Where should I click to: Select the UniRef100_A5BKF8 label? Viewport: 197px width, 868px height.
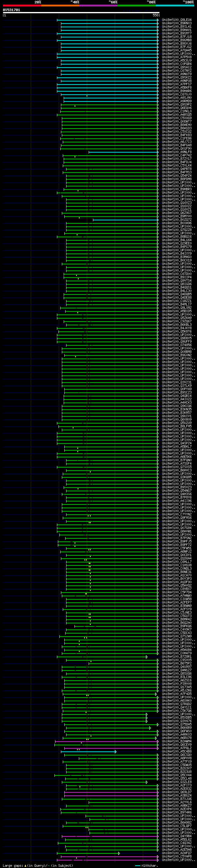[x=177, y=88]
